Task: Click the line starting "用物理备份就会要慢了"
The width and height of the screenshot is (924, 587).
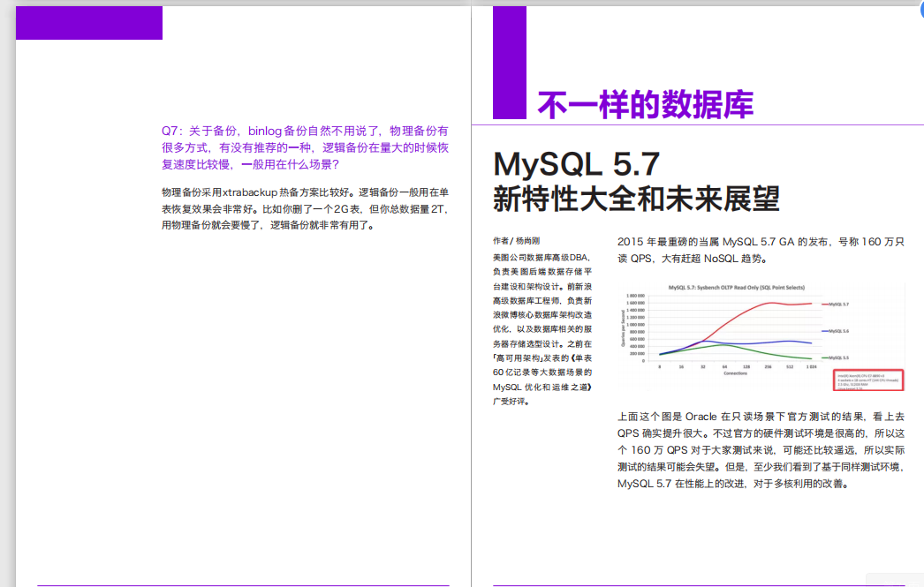Action: [x=269, y=225]
